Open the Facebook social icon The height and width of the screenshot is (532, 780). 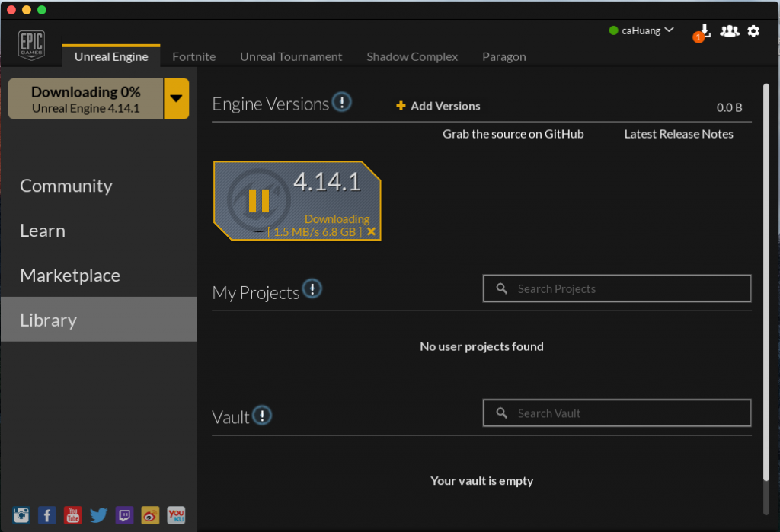pyautogui.click(x=46, y=515)
